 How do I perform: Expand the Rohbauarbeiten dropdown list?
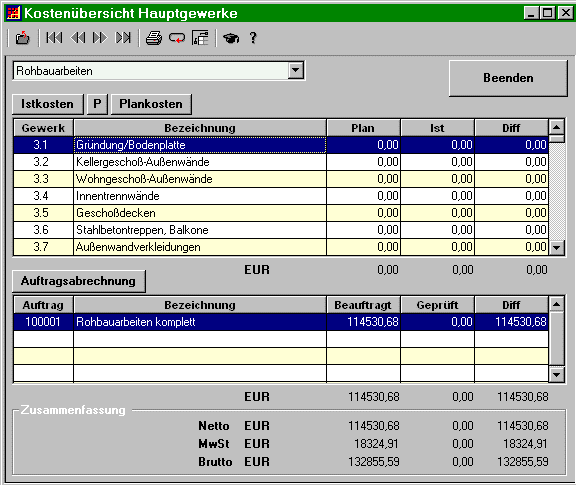pos(296,70)
